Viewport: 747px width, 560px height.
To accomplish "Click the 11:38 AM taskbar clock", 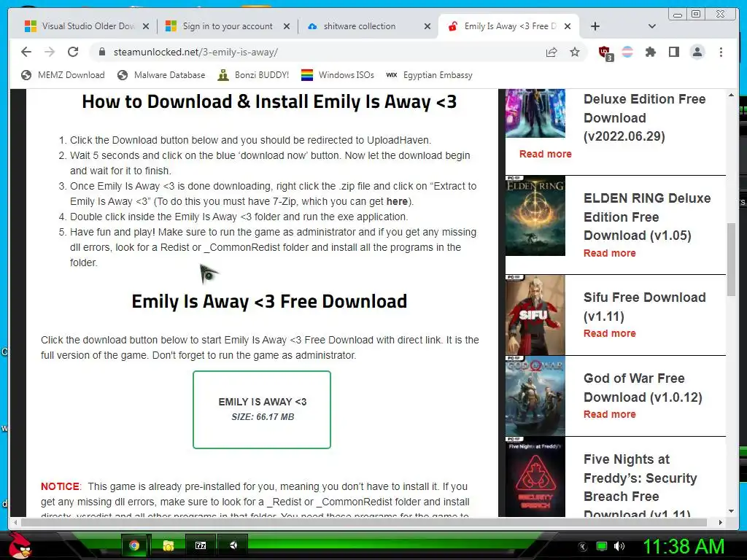I will point(684,546).
